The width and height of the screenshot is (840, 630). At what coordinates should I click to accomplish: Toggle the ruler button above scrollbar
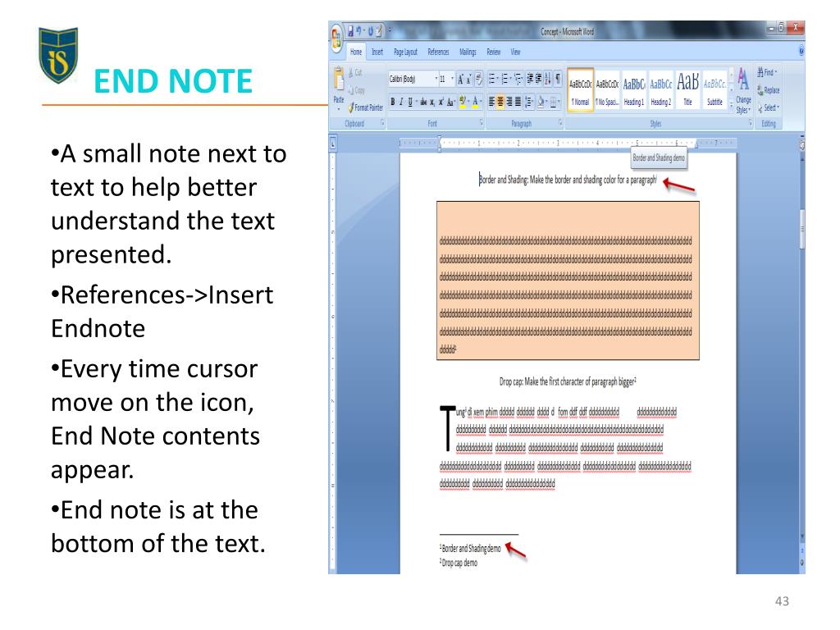[x=801, y=144]
